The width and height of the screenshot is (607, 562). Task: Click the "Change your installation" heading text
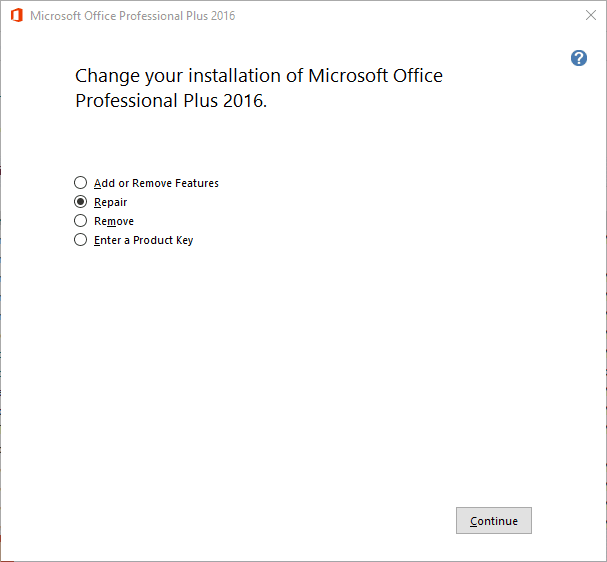click(x=259, y=88)
